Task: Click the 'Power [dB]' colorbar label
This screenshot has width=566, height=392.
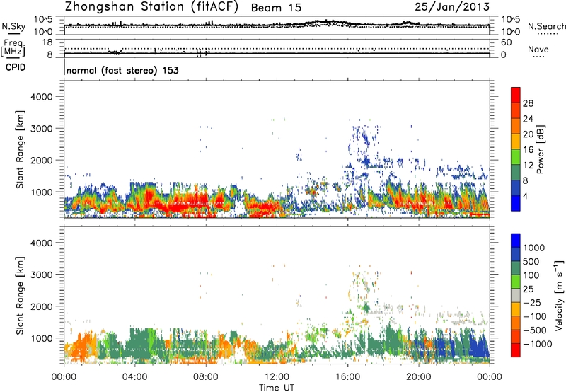Action: [x=540, y=149]
